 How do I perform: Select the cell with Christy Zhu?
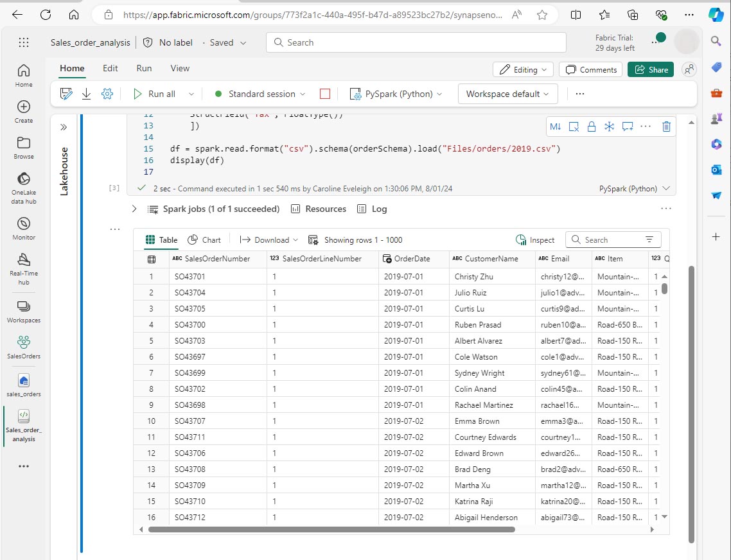492,277
